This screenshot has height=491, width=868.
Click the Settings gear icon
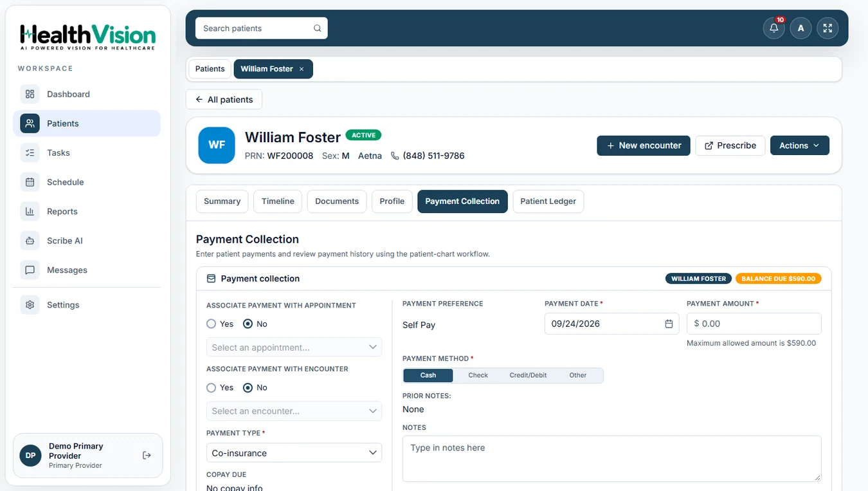[x=30, y=305]
